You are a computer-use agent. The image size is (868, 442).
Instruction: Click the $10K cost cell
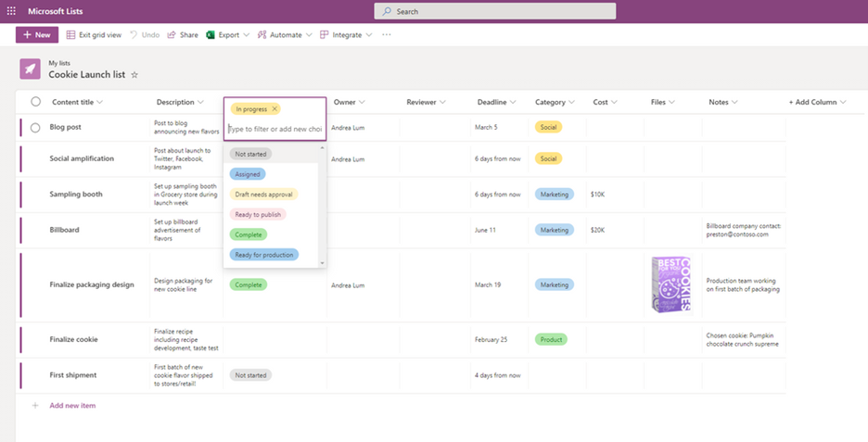(x=598, y=195)
